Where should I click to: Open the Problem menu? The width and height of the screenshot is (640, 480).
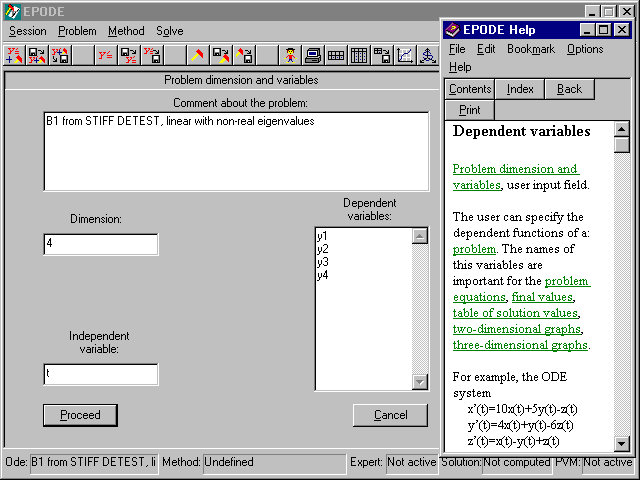(x=77, y=31)
